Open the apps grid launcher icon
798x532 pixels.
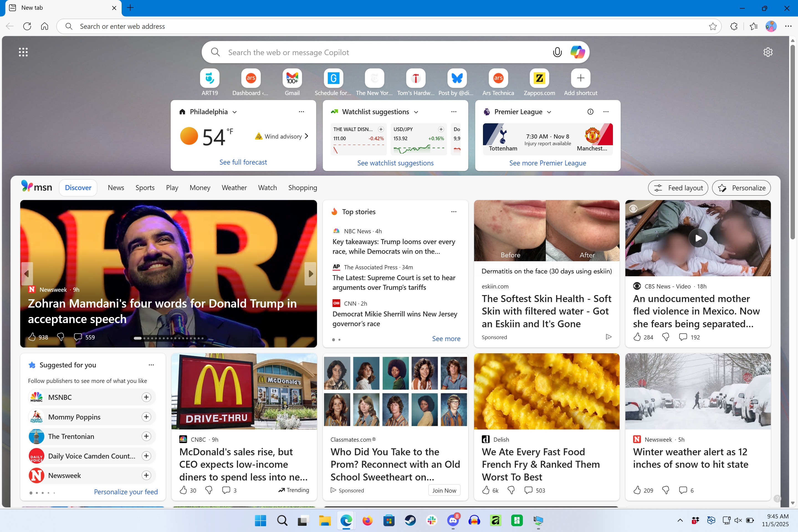point(23,52)
